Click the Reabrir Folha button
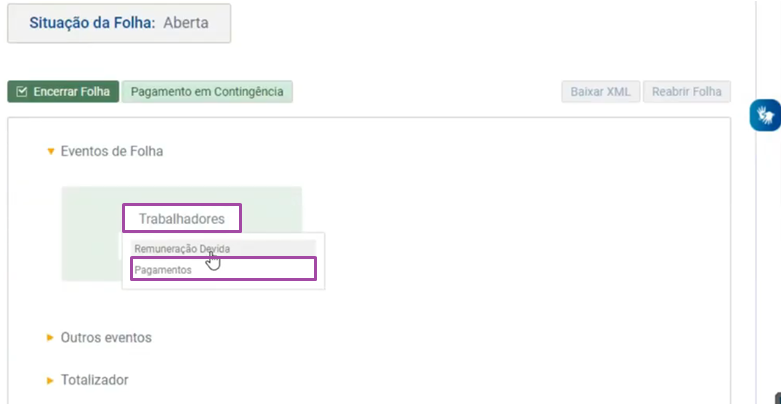The height and width of the screenshot is (414, 782). pyautogui.click(x=687, y=92)
